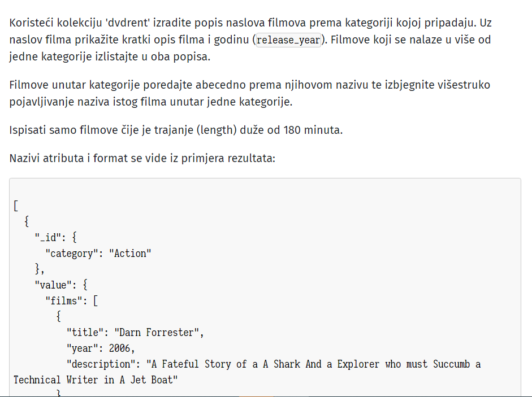Screen dimensions: 532x397
Task: Click the "category": "Action" line in code
Action: [x=98, y=253]
